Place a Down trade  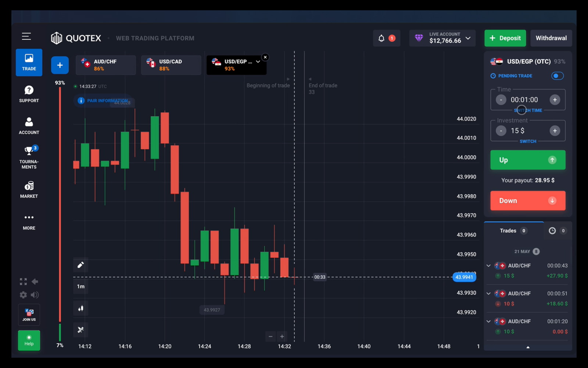pos(528,201)
